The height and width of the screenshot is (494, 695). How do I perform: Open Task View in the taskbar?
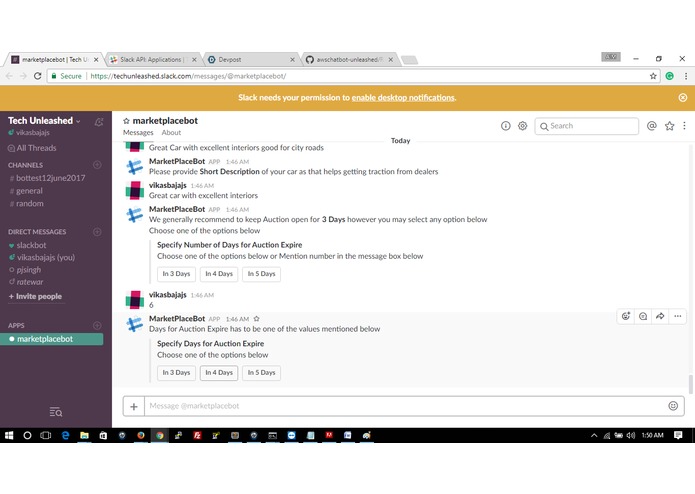click(46, 436)
